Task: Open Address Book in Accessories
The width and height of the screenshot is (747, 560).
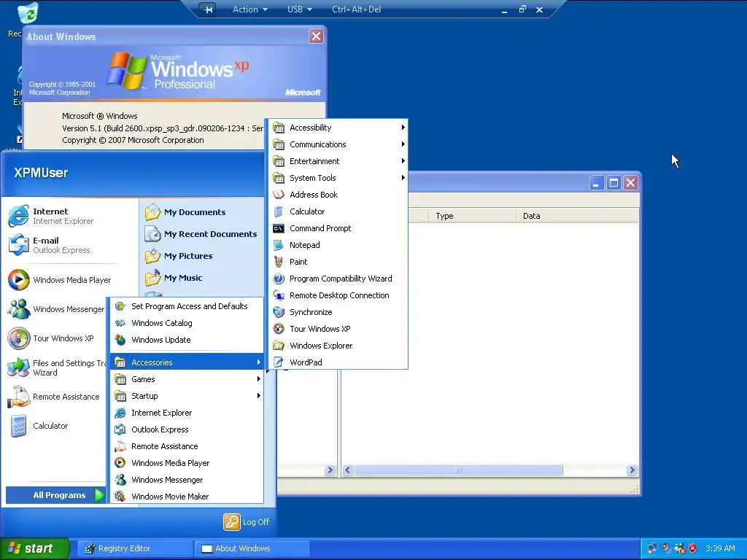Action: click(338, 194)
